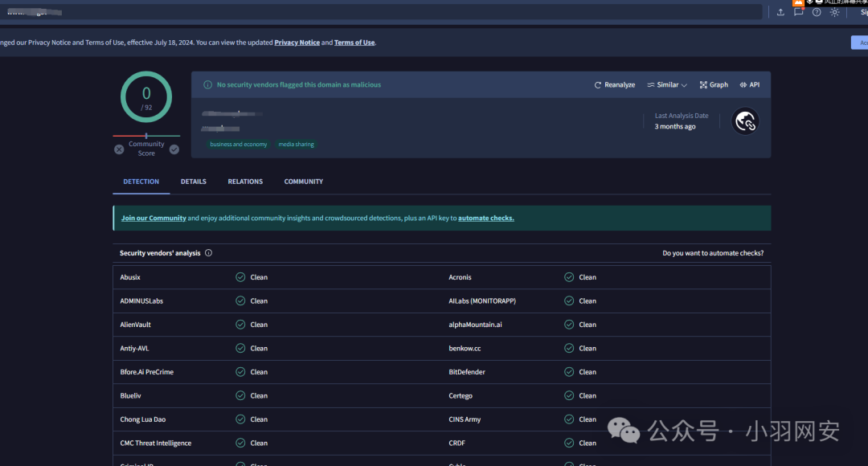The image size is (868, 466).
Task: Click the Certego clean check icon
Action: (569, 396)
